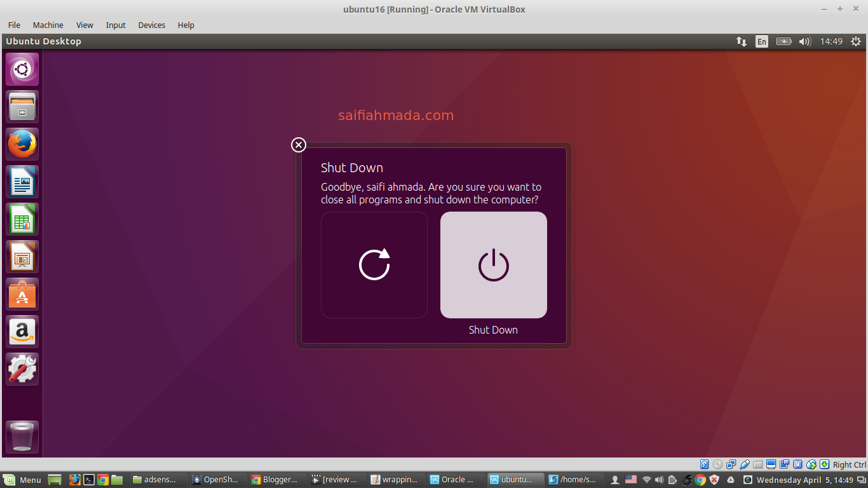The image size is (868, 488).
Task: Click the window list icon at taskbar end
Action: [861, 480]
